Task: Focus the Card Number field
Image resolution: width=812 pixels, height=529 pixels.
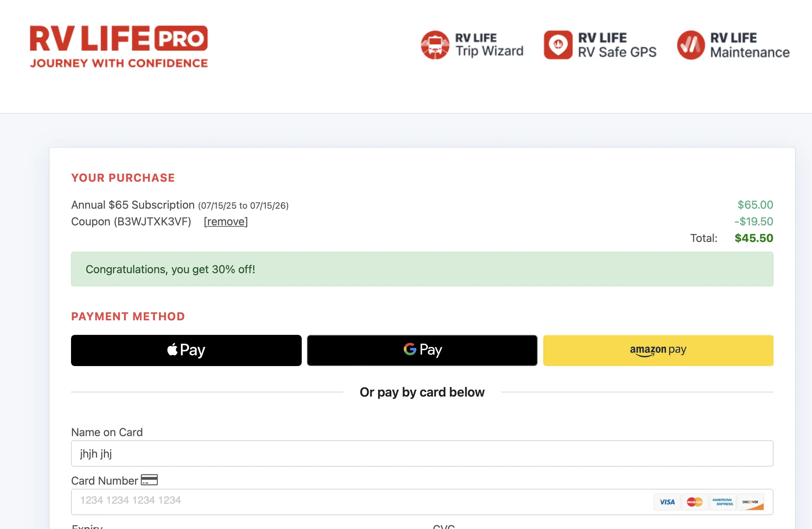Action: click(x=422, y=502)
